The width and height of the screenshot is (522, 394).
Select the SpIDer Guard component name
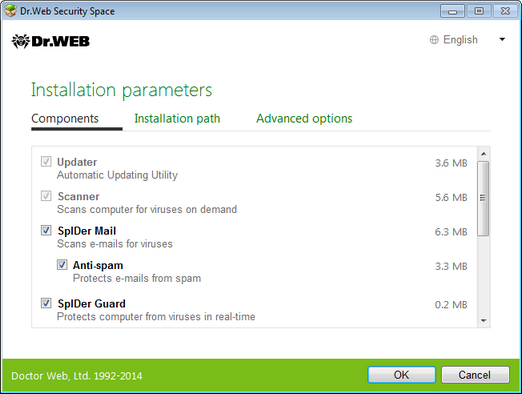point(91,304)
